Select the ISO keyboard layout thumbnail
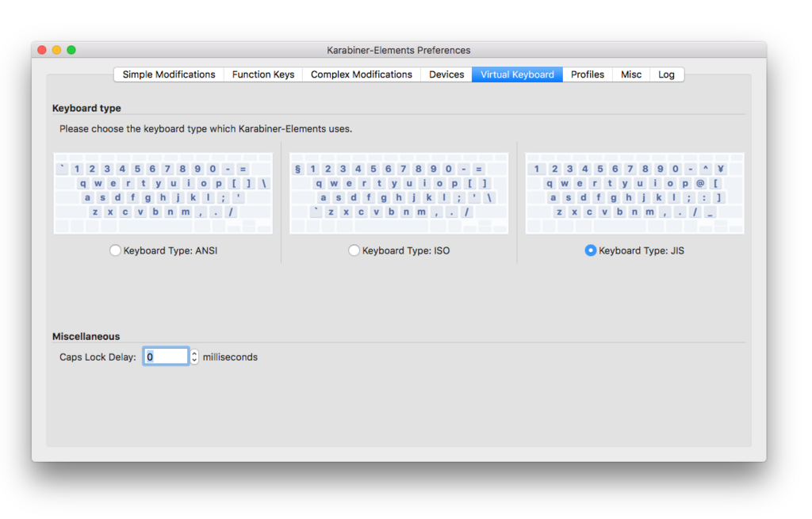Viewport: 812px width, 519px height. pos(399,193)
